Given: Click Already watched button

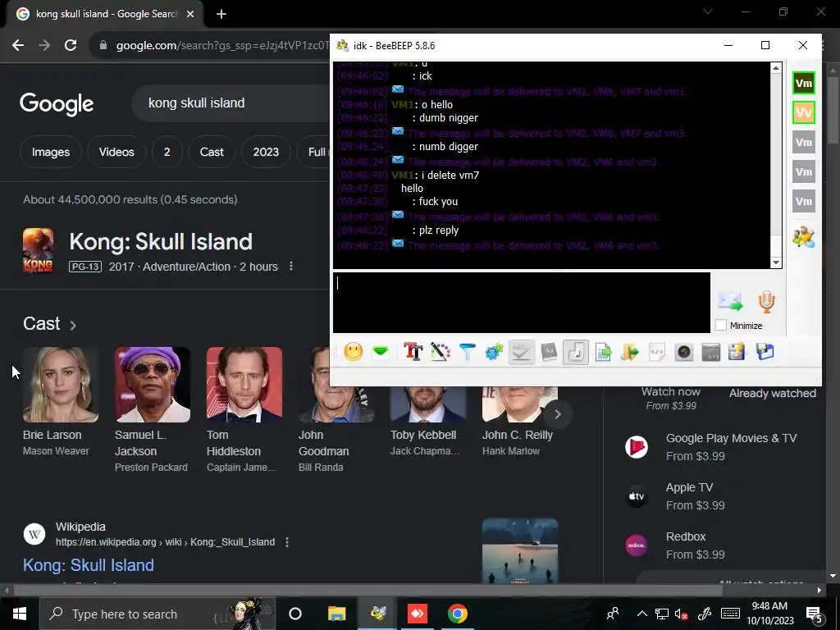Looking at the screenshot, I should pos(773,393).
